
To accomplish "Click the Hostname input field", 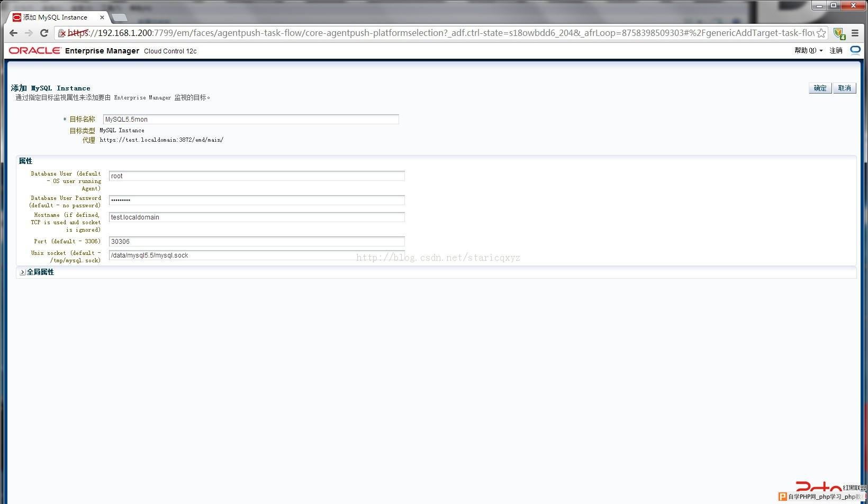I will (x=257, y=217).
